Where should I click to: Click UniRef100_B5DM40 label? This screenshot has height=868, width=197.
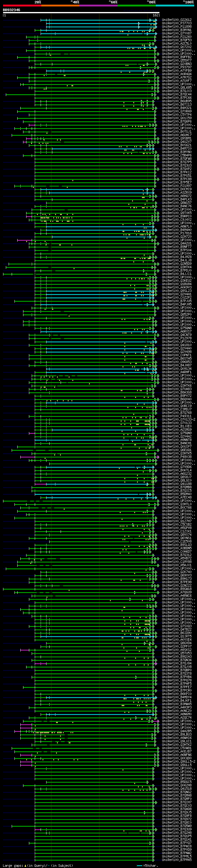coord(177,494)
